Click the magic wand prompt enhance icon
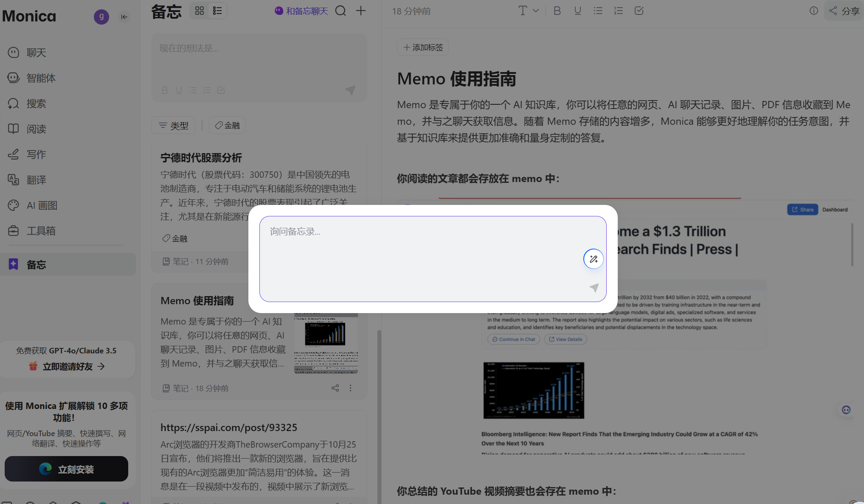The width and height of the screenshot is (864, 504). [x=593, y=259]
